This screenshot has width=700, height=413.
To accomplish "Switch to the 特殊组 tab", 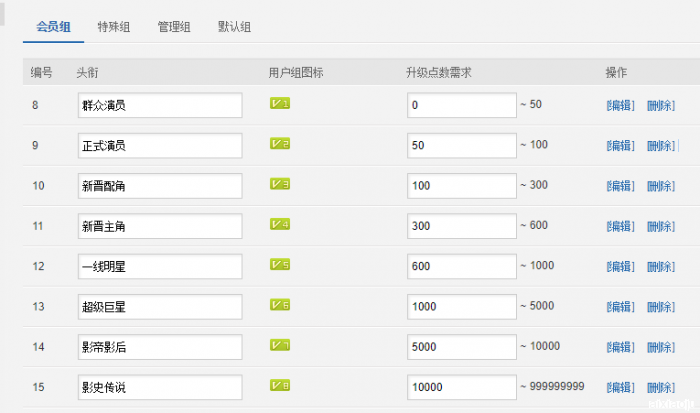I will (x=113, y=27).
